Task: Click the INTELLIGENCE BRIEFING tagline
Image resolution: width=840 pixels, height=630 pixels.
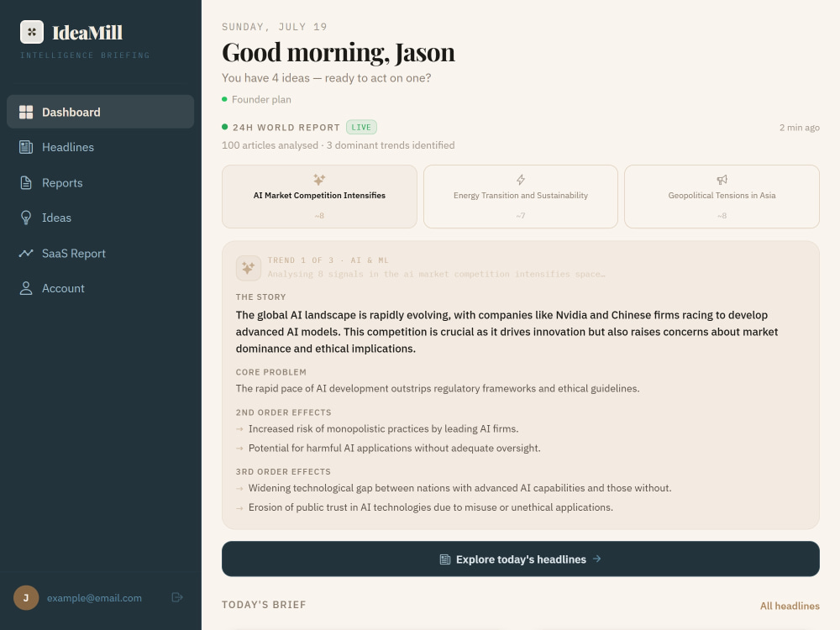Action: (x=85, y=55)
